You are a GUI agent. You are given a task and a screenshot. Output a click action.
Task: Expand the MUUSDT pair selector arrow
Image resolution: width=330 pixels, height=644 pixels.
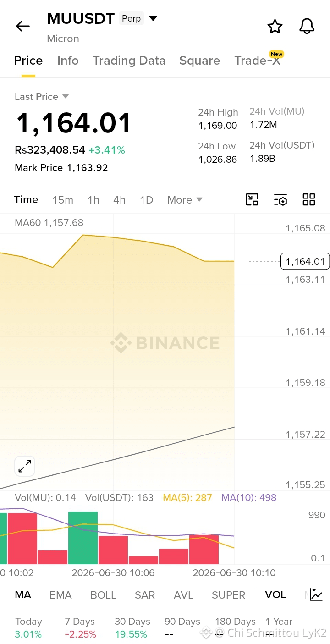click(153, 18)
